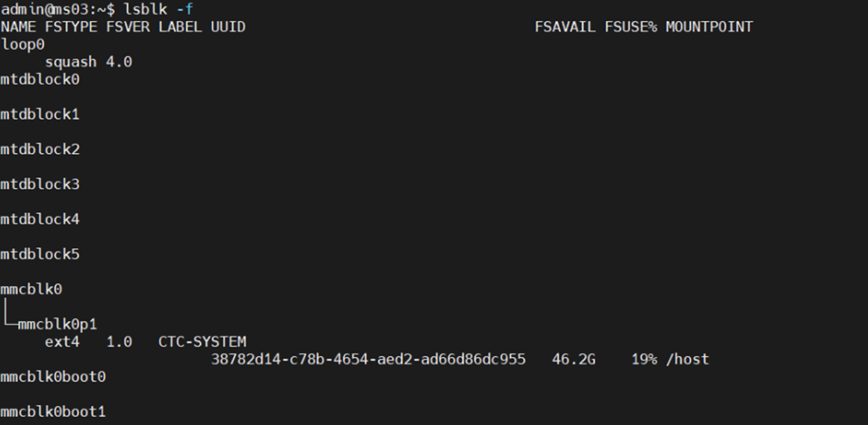Click the UUID column header
Screen dimensions: 868x425
point(228,27)
